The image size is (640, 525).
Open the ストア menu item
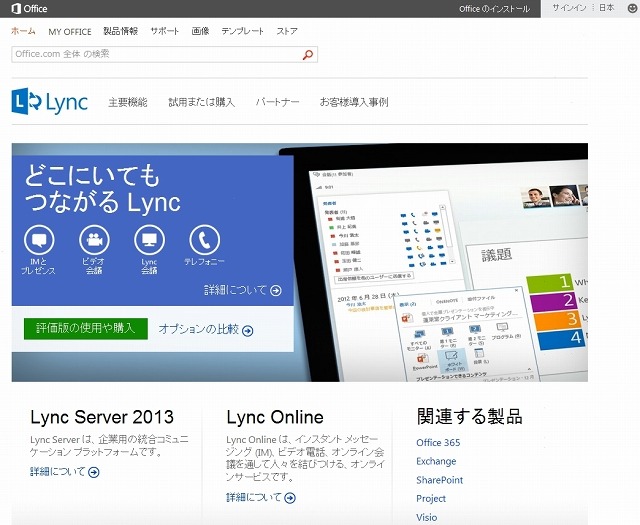287,31
